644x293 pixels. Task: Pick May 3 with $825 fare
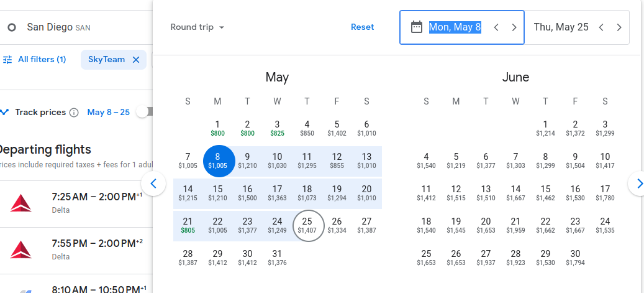[x=277, y=128]
